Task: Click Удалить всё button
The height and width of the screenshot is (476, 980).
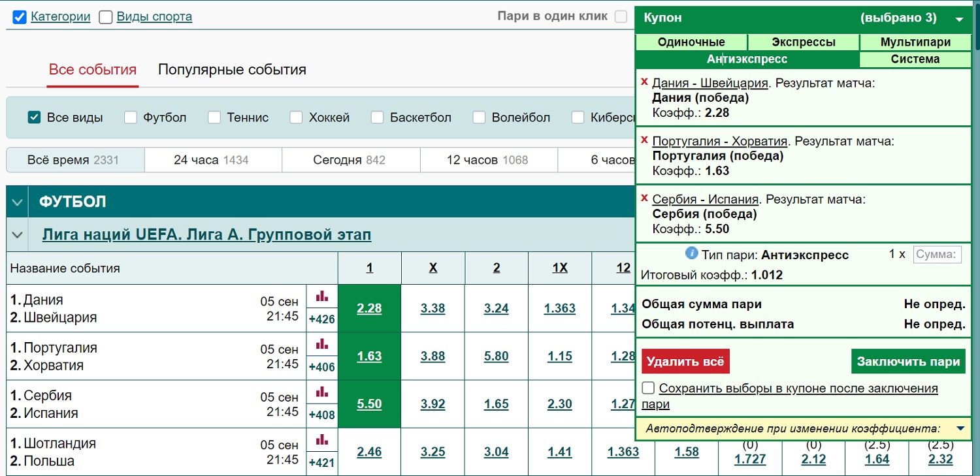Action: pos(685,362)
